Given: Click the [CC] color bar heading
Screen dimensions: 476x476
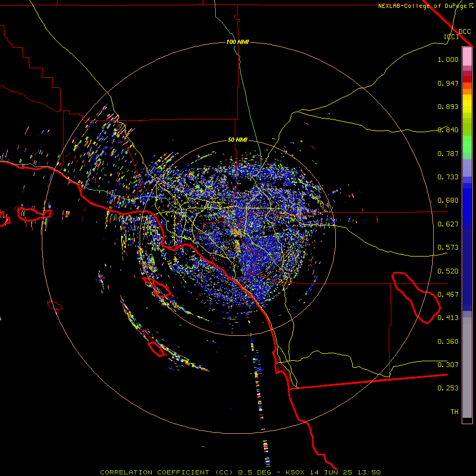Looking at the screenshot, I should tap(452, 36).
